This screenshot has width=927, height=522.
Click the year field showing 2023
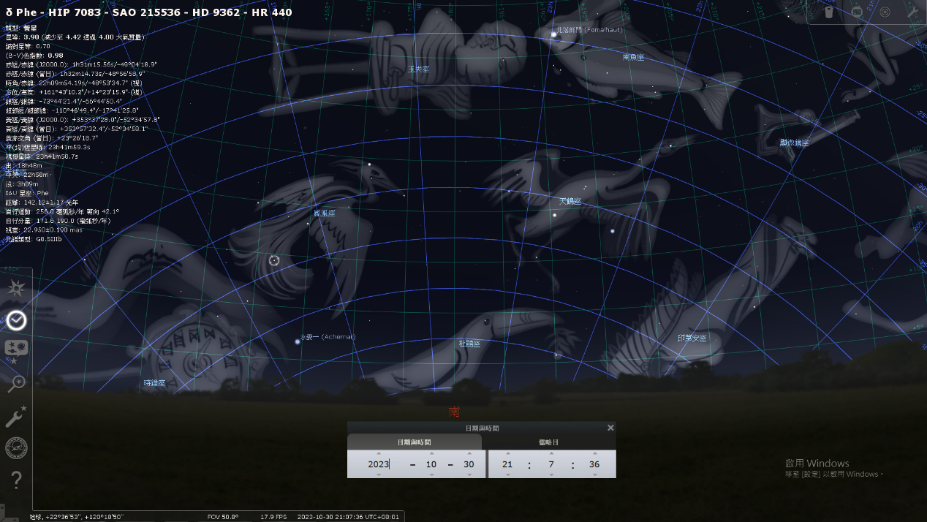378,464
